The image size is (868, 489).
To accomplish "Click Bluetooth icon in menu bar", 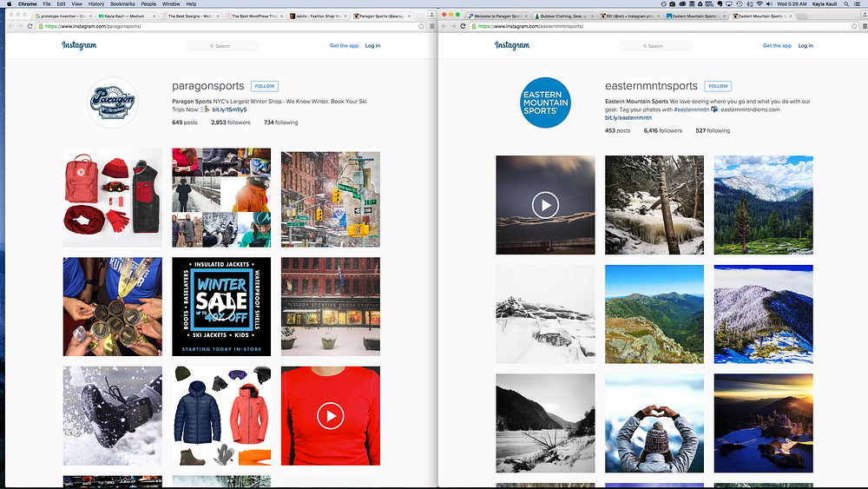I will coord(750,3).
